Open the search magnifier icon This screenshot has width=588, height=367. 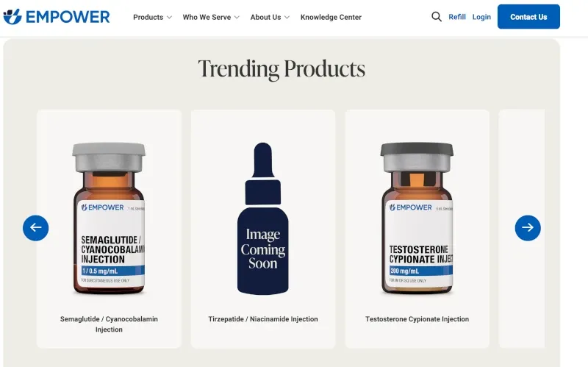coord(436,17)
